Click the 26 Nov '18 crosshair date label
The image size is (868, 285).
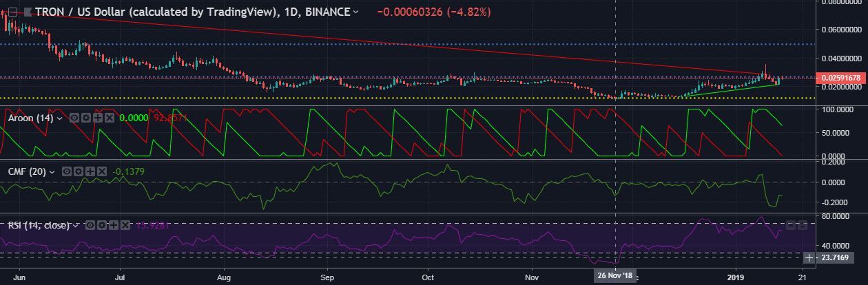coord(614,275)
